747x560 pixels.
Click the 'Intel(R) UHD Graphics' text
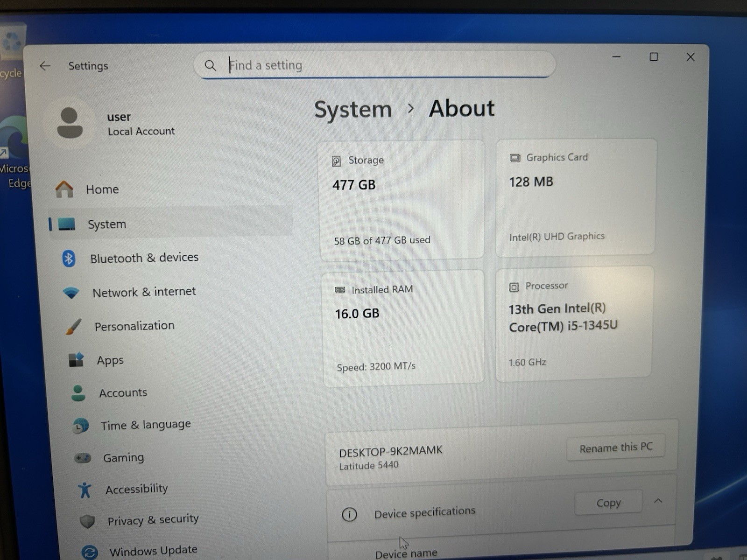click(557, 237)
